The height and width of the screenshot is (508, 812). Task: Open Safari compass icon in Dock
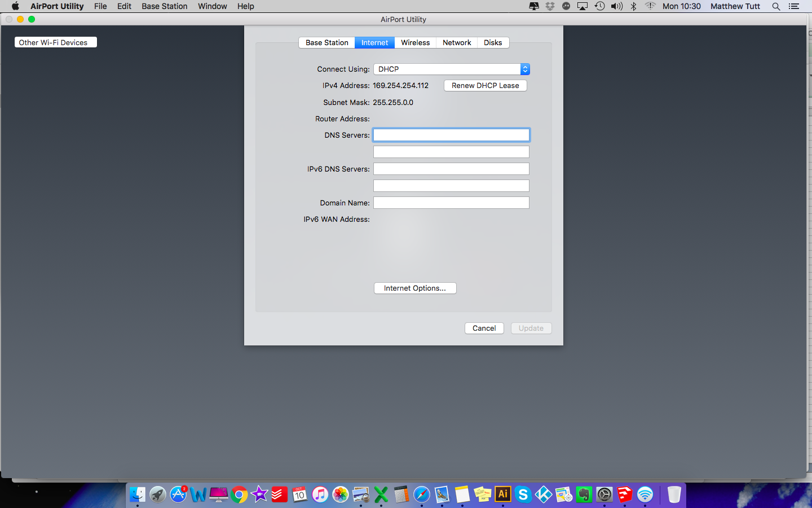(x=422, y=495)
